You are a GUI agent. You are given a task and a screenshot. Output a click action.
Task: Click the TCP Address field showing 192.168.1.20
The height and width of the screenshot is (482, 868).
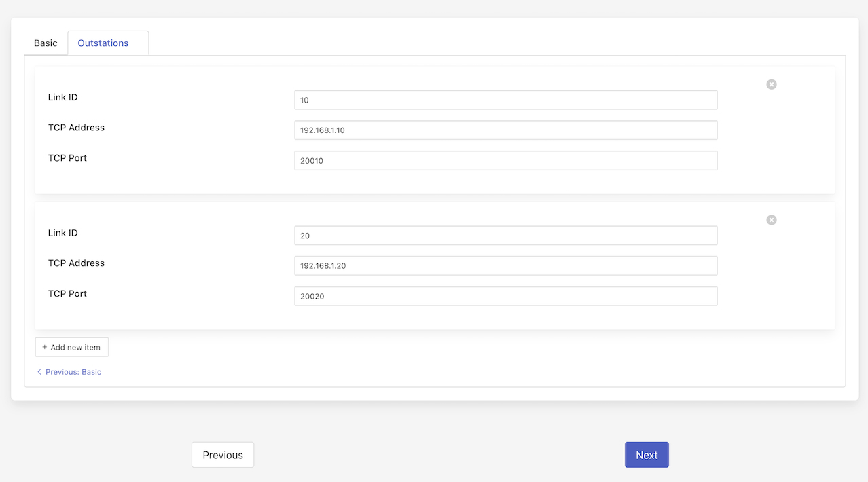click(x=505, y=266)
